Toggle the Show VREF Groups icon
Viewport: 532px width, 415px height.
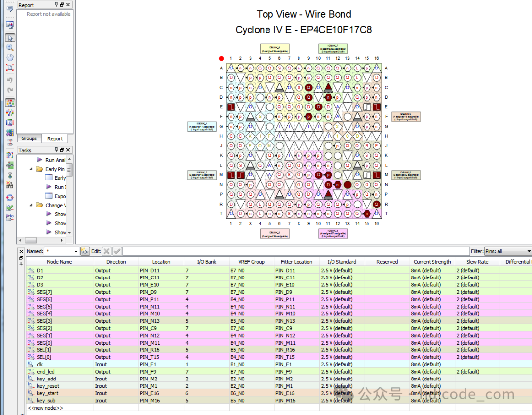(x=10, y=113)
